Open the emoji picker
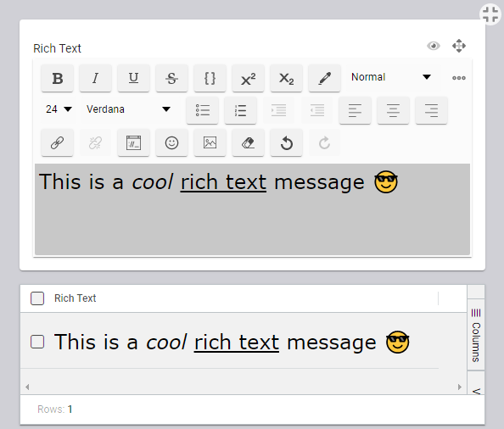The image size is (504, 429). click(171, 142)
